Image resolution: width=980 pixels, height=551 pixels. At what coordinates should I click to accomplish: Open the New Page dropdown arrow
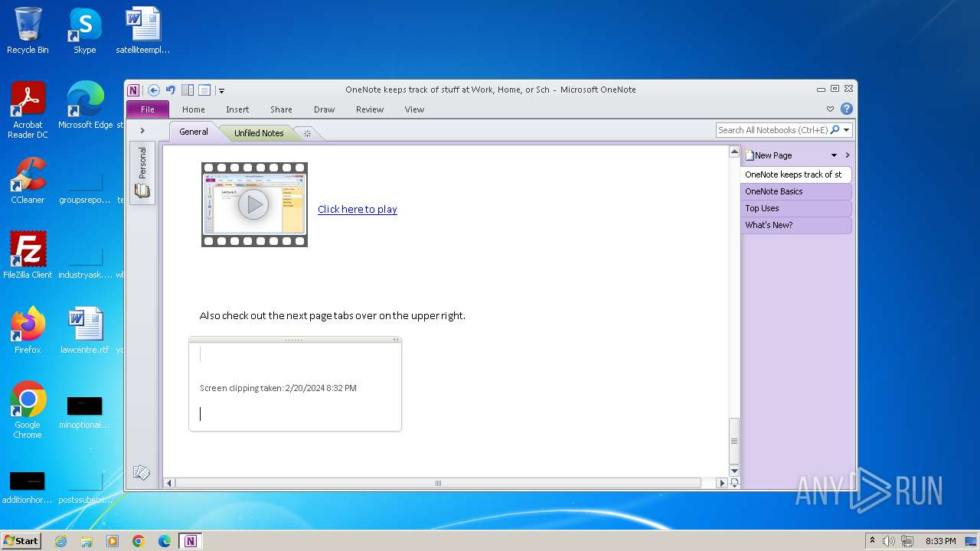[834, 155]
